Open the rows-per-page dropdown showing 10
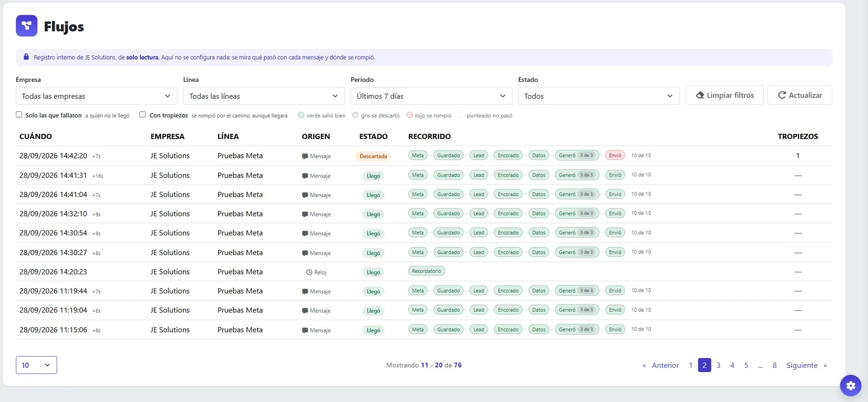Viewport: 868px width, 402px height. click(x=36, y=365)
